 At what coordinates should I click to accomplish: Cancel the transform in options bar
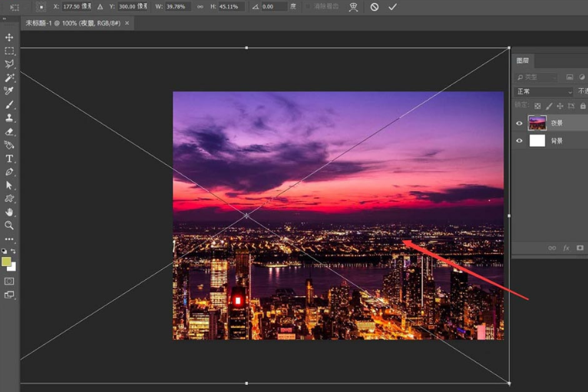(375, 7)
